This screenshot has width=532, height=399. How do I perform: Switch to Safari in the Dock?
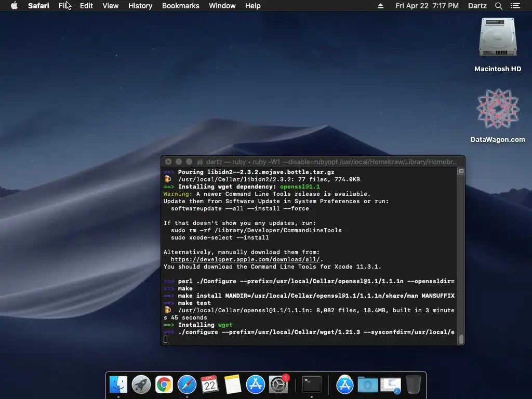pos(187,384)
